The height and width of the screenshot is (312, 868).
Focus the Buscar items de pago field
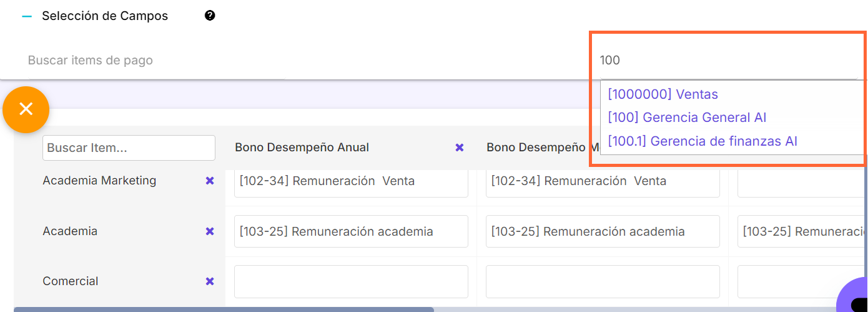[156, 61]
